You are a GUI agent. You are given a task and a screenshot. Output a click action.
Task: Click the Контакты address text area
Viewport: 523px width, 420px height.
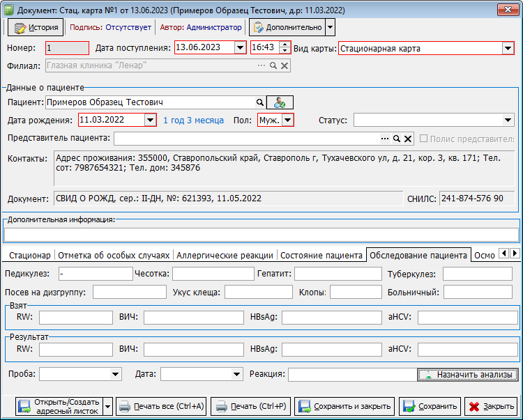285,169
